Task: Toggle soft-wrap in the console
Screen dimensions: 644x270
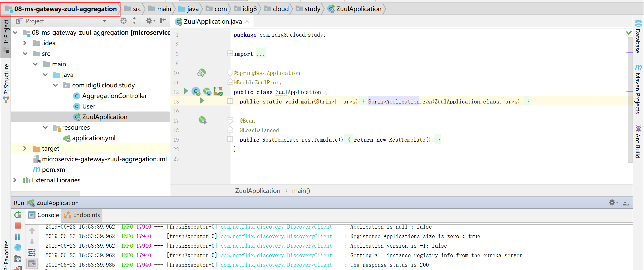Action: 32,252
